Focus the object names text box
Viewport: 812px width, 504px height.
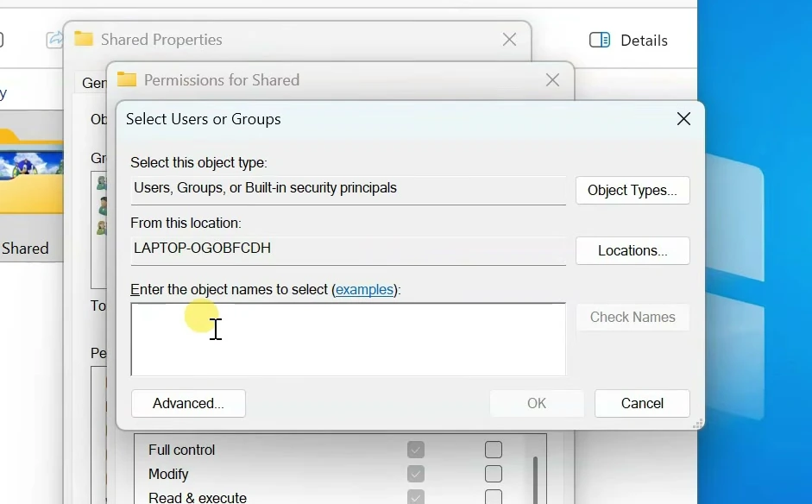[x=348, y=339]
